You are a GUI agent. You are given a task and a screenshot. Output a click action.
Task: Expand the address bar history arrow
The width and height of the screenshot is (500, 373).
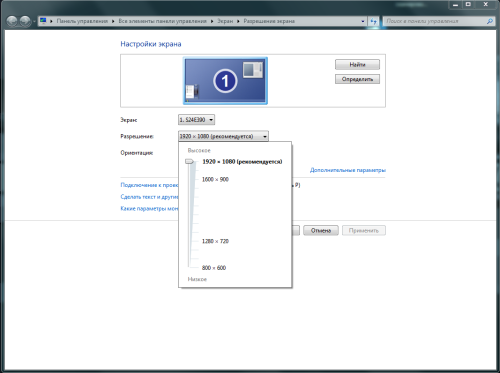tap(363, 21)
